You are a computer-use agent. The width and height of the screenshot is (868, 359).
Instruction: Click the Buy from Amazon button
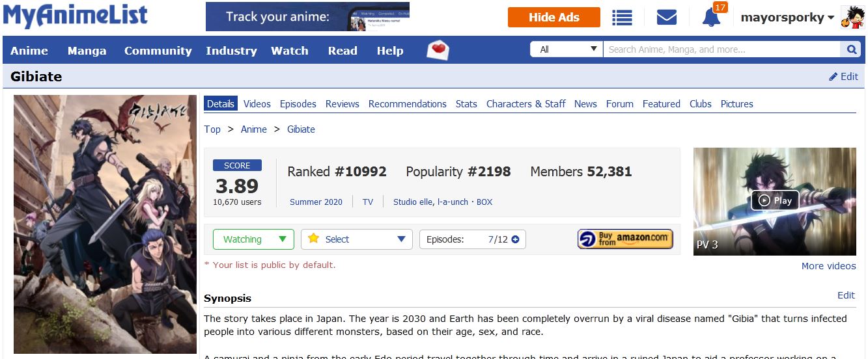625,239
